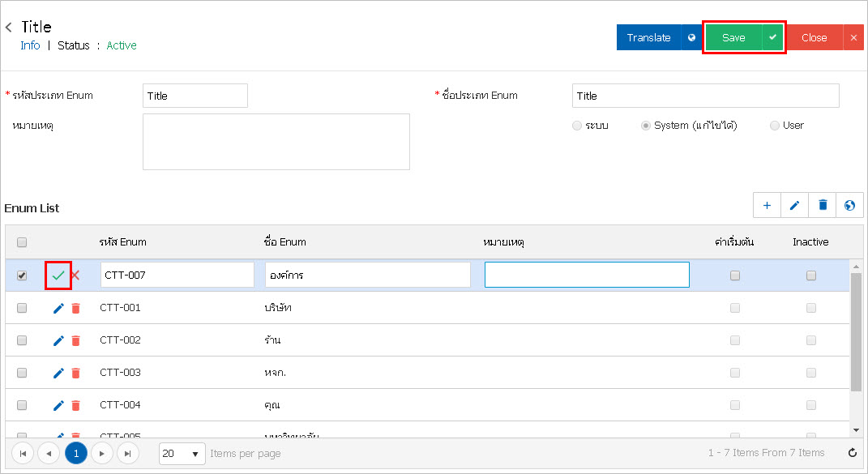Click the หมายเหตุ field in the CTT-007 row

point(587,275)
